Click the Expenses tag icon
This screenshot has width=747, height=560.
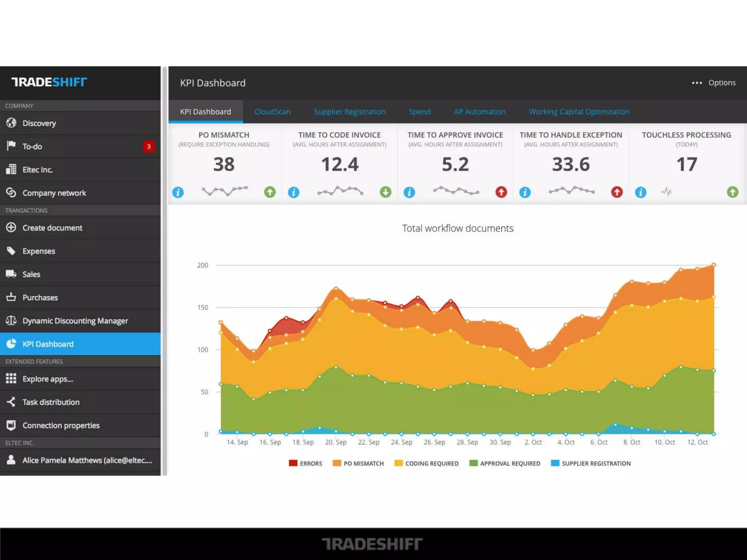(x=11, y=251)
